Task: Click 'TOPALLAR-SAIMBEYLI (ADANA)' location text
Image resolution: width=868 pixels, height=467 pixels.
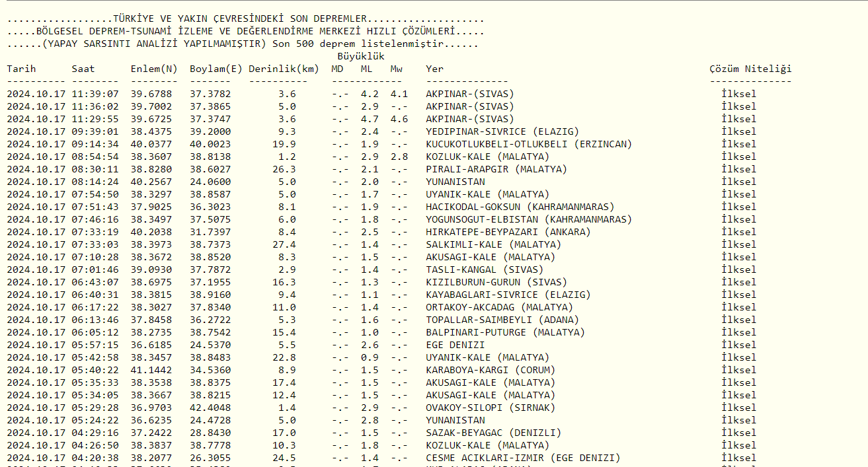Action: pos(502,320)
